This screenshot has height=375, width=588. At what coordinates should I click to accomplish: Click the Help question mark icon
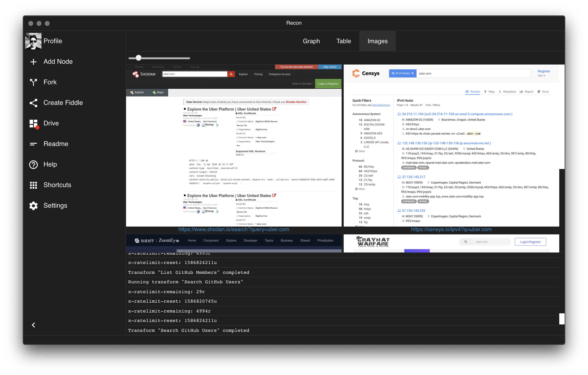33,164
